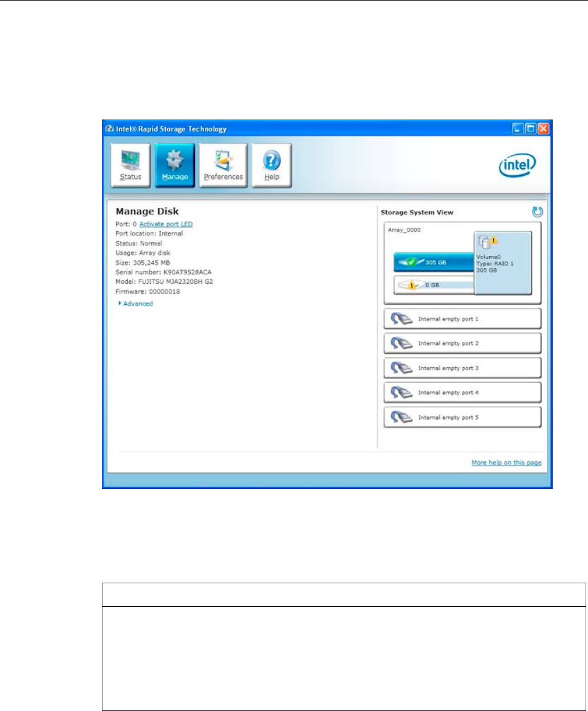This screenshot has height=711, width=588.
Task: Select Internal empty port 4
Action: [x=462, y=392]
